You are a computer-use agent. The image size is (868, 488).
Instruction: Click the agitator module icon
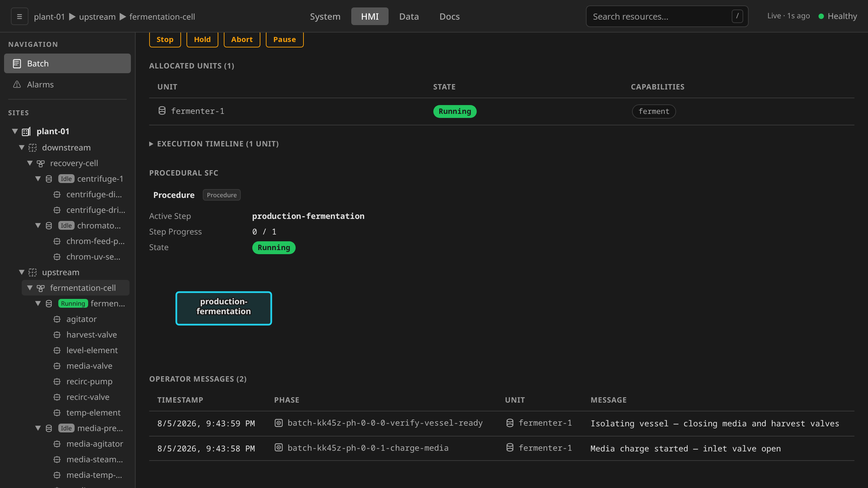point(57,319)
